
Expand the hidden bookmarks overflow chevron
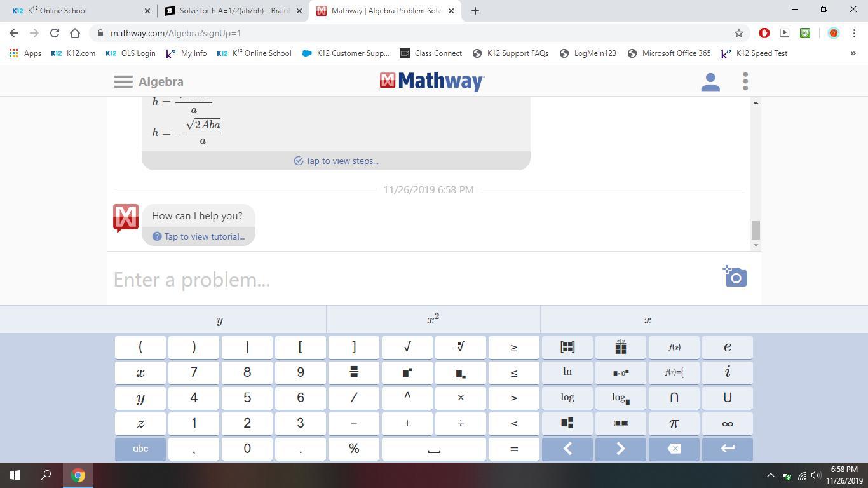[853, 53]
